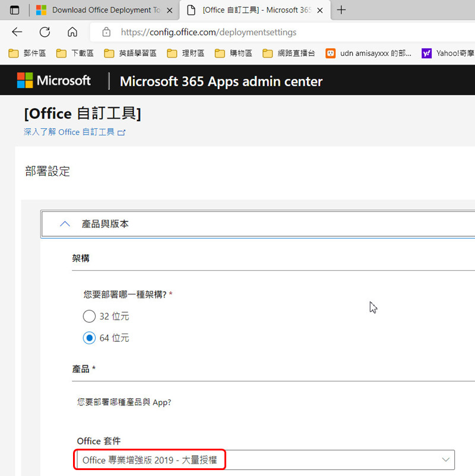
Task: Click the Microsoft logo in header
Action: [x=54, y=81]
